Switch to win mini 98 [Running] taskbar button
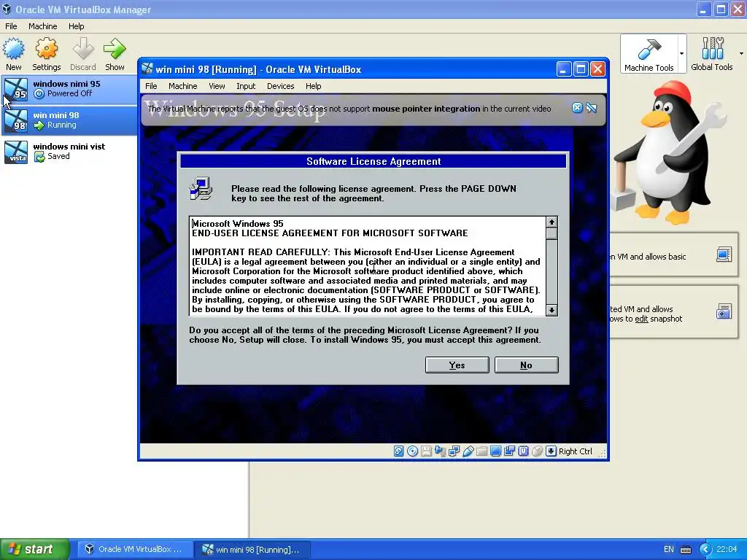 [x=252, y=550]
